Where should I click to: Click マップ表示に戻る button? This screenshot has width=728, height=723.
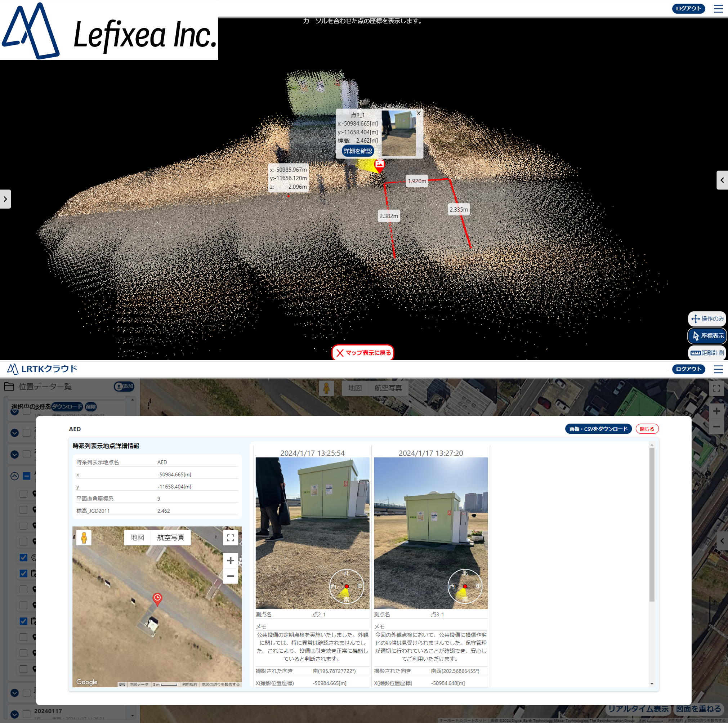(x=362, y=353)
